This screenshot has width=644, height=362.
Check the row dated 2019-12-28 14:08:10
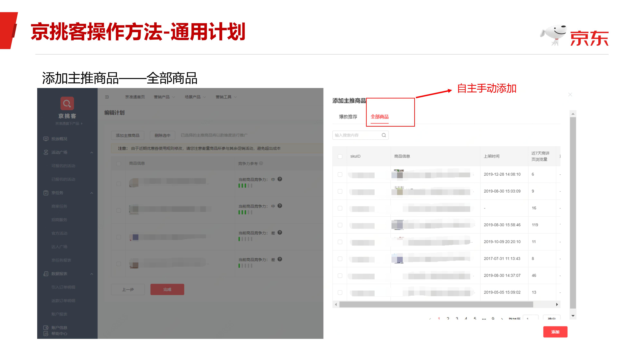(x=340, y=174)
